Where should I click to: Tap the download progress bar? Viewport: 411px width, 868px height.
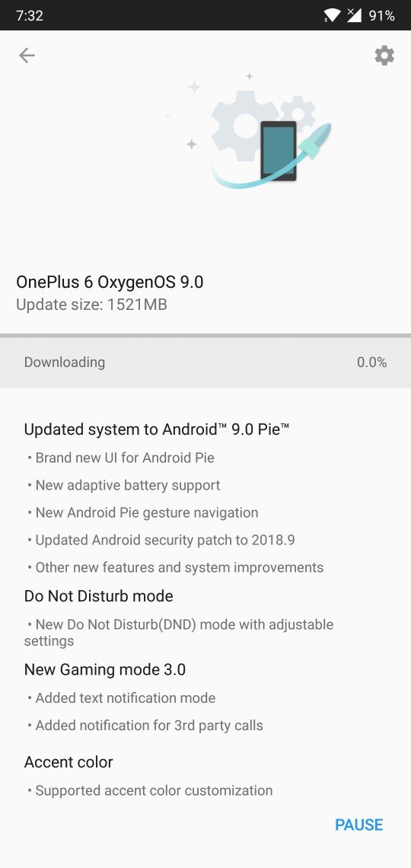tap(205, 336)
